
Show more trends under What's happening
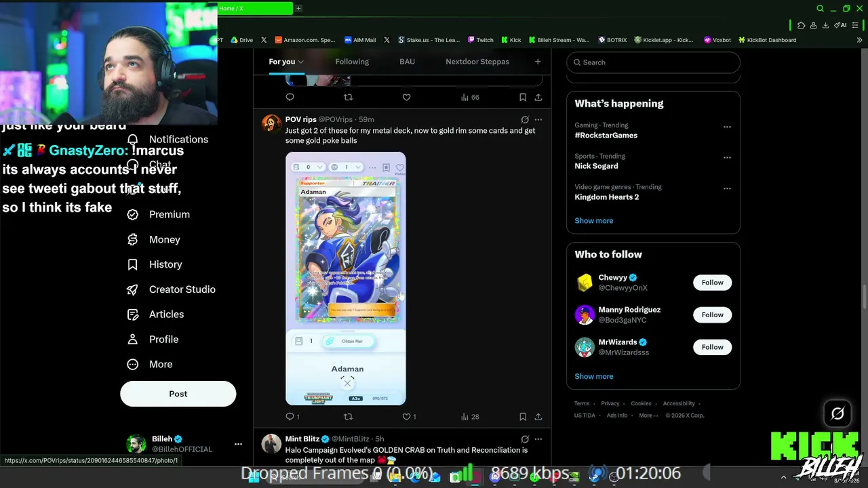[594, 220]
